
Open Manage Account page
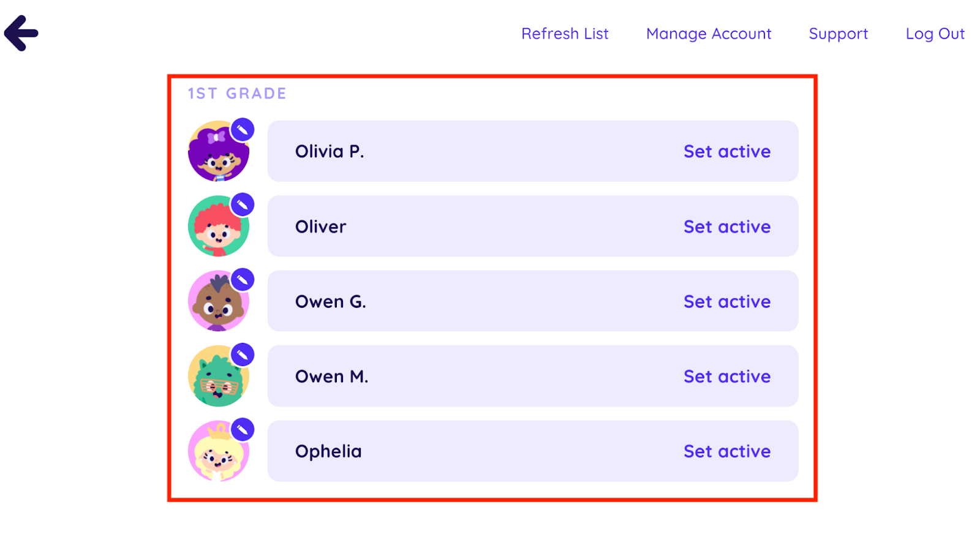[x=709, y=34]
